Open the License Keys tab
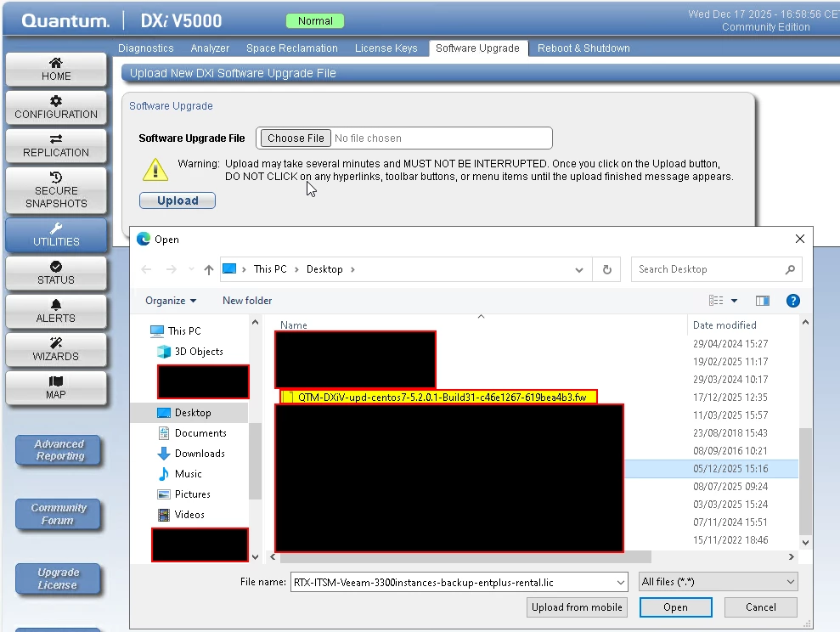This screenshot has width=840, height=632. 386,48
